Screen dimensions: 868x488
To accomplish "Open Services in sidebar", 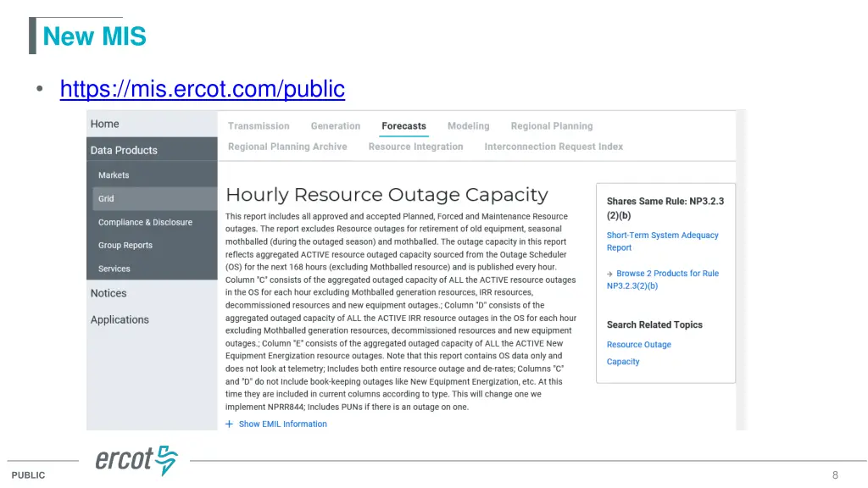I will (x=114, y=269).
